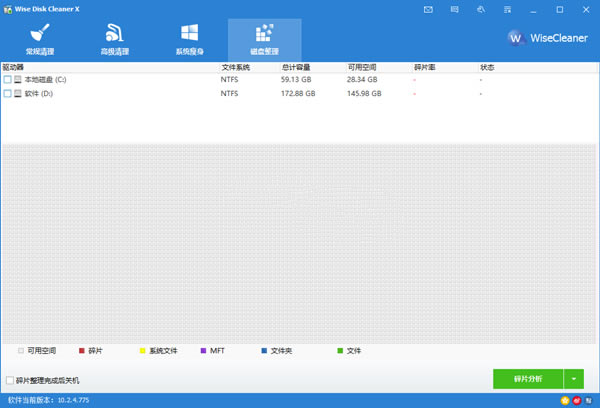Screen dimensions: 600x408
Task: Maximize the Wise Disk Cleaner window
Action: (560, 10)
